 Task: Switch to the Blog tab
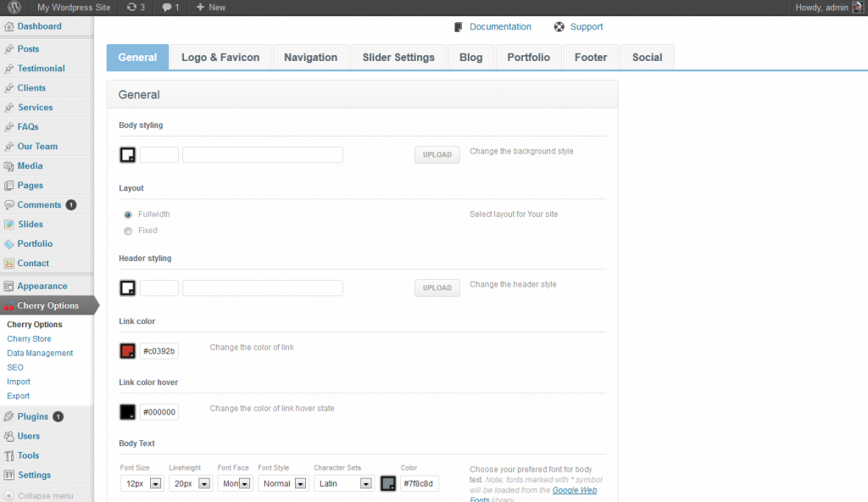coord(471,57)
